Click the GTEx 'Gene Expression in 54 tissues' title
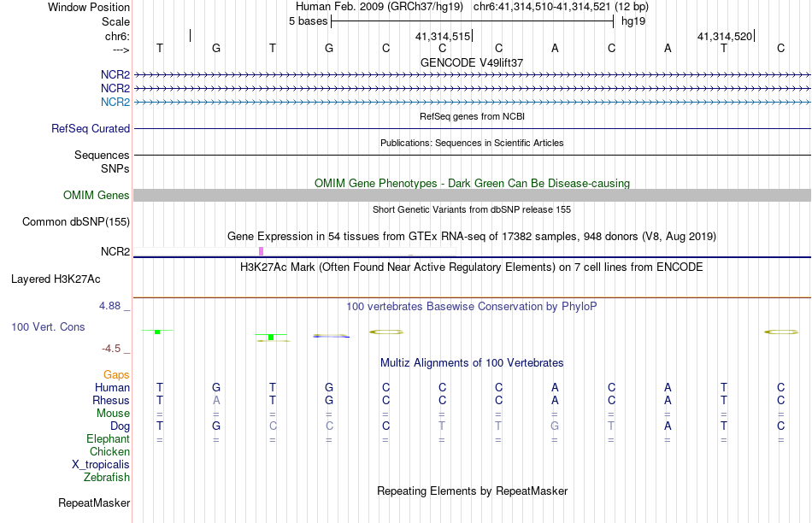This screenshot has height=523, width=812. point(472,237)
